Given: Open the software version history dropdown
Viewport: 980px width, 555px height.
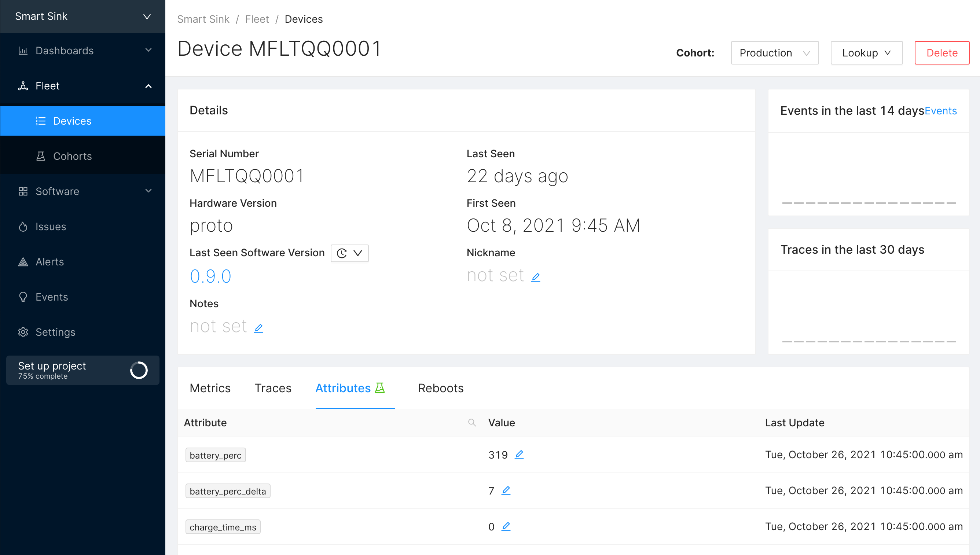Looking at the screenshot, I should coord(349,253).
